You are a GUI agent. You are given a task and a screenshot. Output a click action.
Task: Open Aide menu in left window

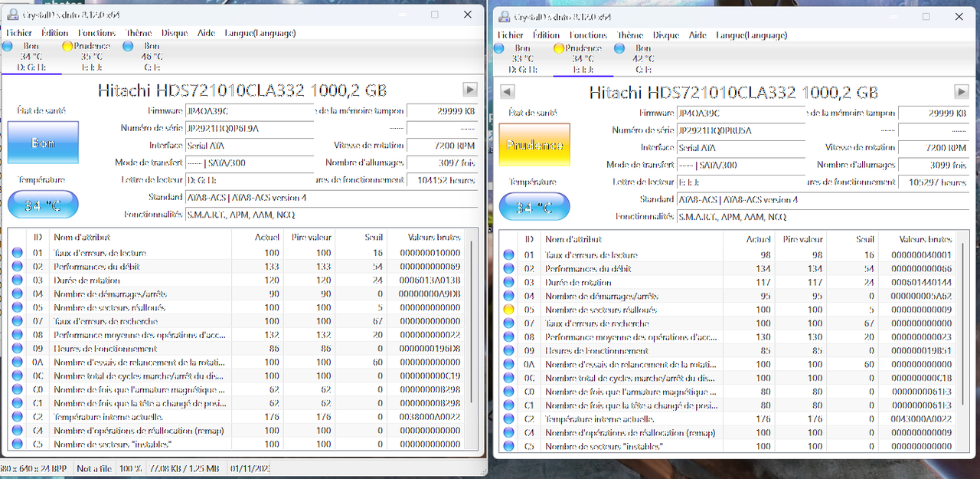click(x=206, y=33)
